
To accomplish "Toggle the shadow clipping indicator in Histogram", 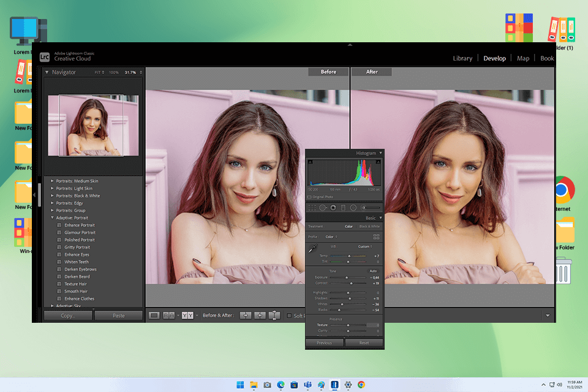I will tap(310, 162).
